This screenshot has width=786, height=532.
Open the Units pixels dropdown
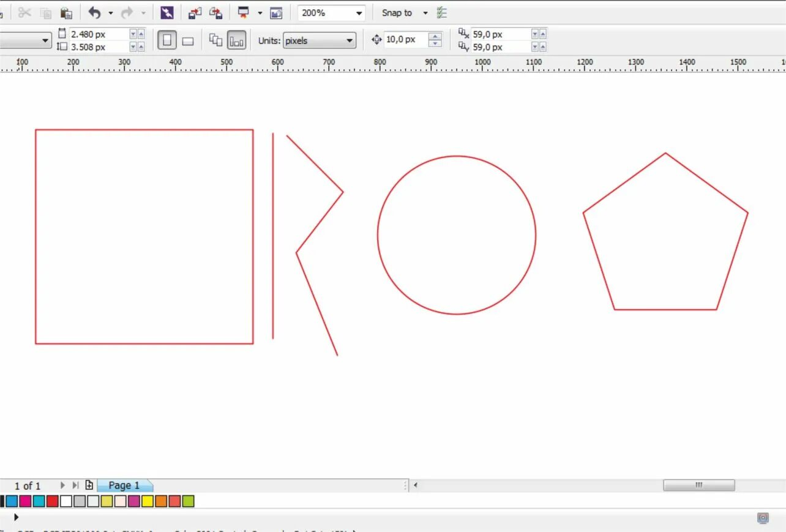[319, 41]
